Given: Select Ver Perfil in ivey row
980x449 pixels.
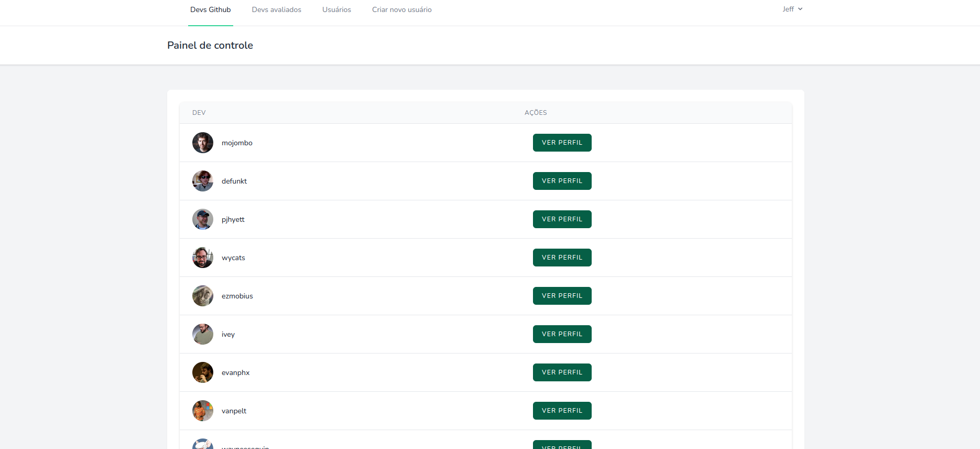Looking at the screenshot, I should point(562,334).
